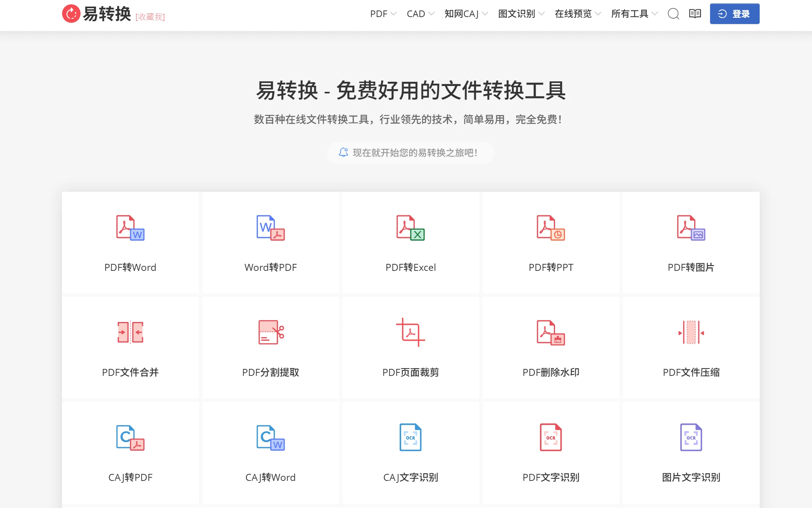Click the 现在就开始您的易转换之旅吧 banner

coord(410,153)
